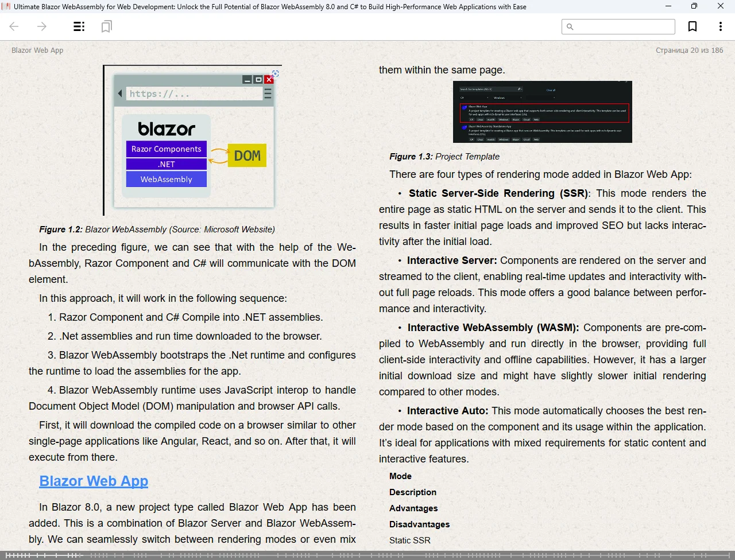
Task: Click the 'Blazor Web App' chapter header label
Action: pos(37,50)
